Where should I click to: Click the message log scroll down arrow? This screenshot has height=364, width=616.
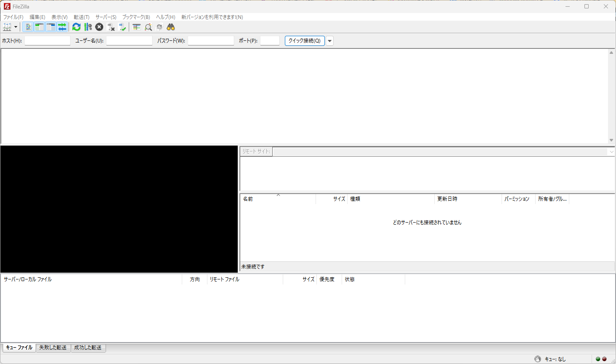tap(611, 140)
